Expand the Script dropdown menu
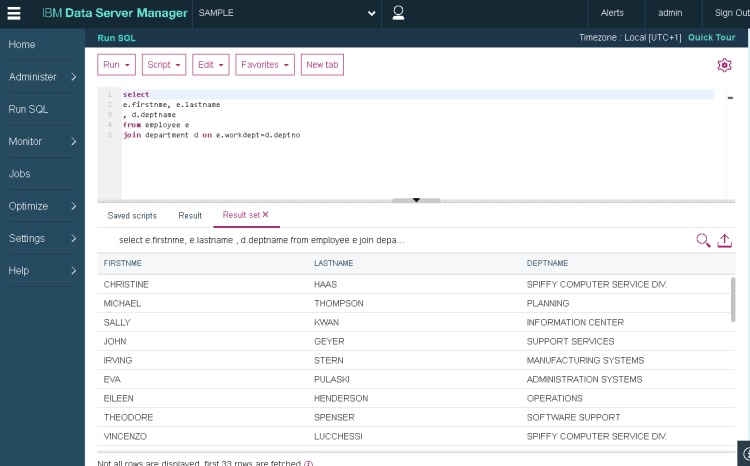The image size is (750, 466). click(x=164, y=65)
